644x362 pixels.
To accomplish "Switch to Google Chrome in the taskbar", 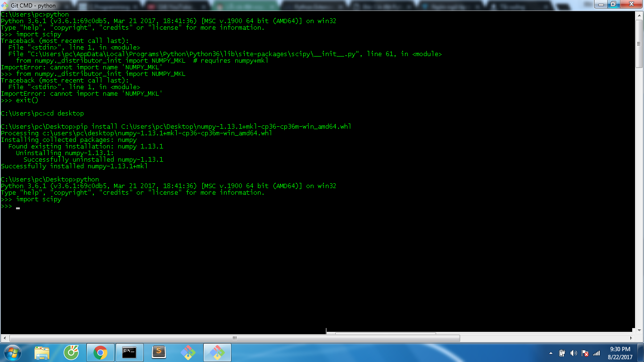I will (100, 352).
